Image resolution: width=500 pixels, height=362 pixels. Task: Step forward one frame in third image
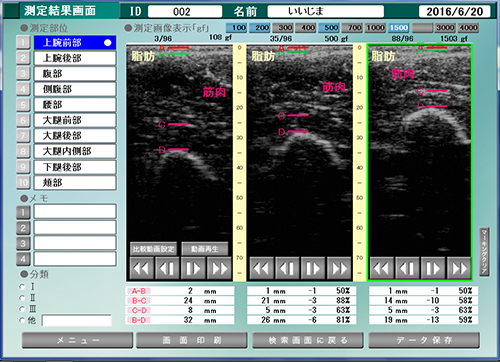pos(433,268)
